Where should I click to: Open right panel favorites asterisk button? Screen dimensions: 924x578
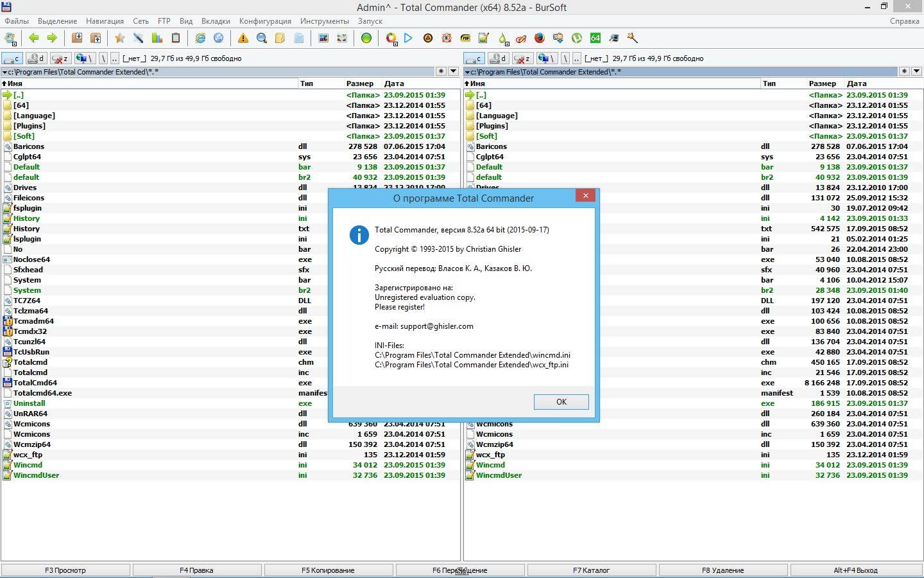(904, 71)
